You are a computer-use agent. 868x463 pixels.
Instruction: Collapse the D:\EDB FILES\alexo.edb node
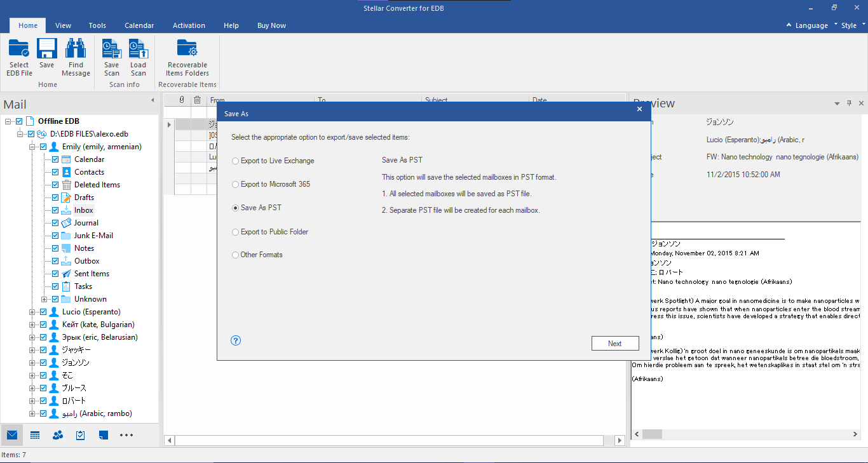[20, 134]
